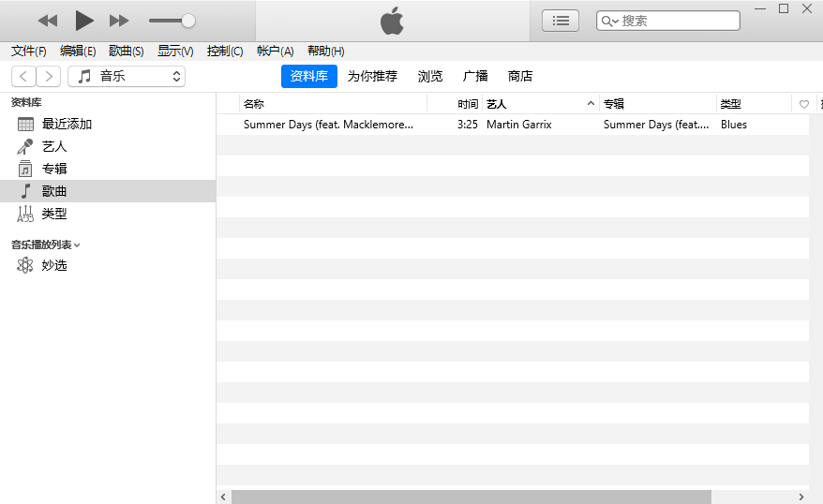Select 最近添加 in the sidebar
The width and height of the screenshot is (823, 504).
tap(108, 125)
